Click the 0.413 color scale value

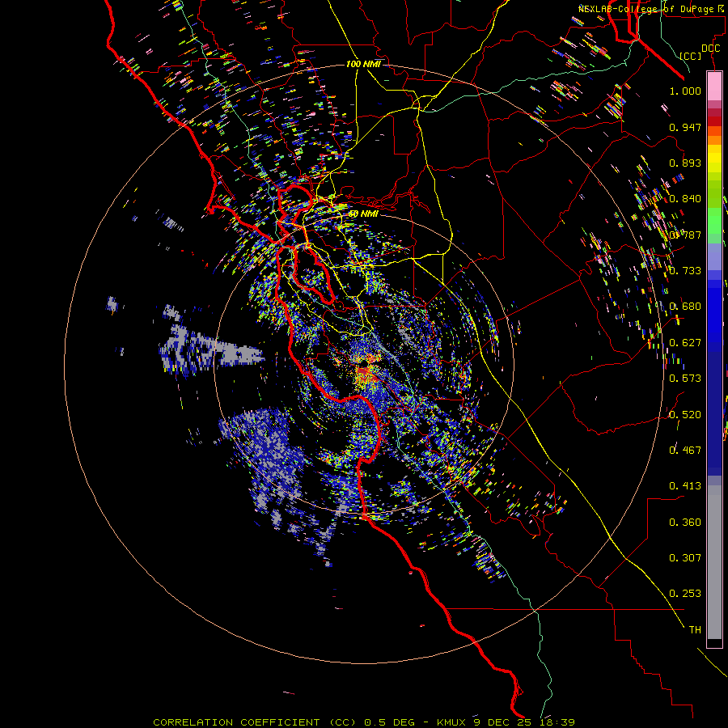pyautogui.click(x=685, y=486)
